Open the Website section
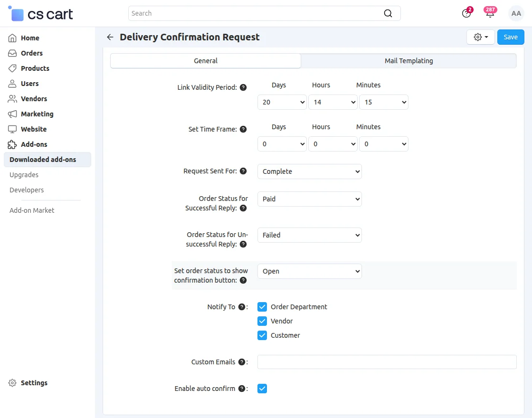The width and height of the screenshot is (532, 418). [33, 129]
